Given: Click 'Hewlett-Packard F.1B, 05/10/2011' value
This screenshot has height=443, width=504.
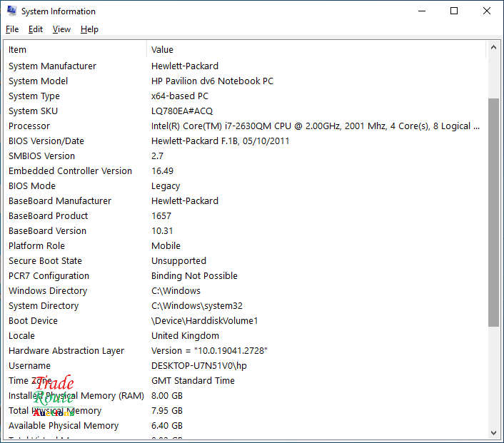Looking at the screenshot, I should [x=221, y=141].
